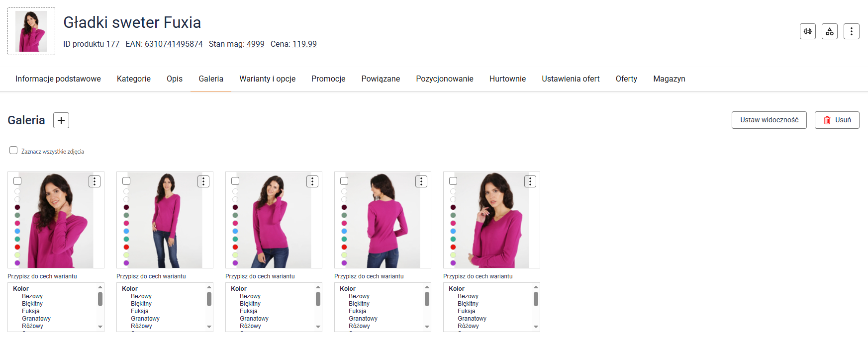Pick Granatowy in fifth photo's variant list
868x340 pixels.
coord(472,319)
